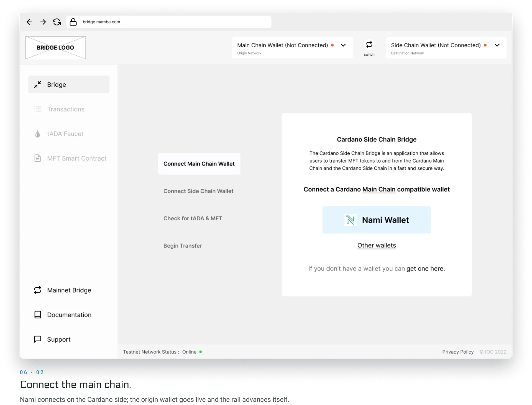Expand Main Chain Wallet chevron arrow
Screen dimensions: 532x405
pyautogui.click(x=343, y=45)
